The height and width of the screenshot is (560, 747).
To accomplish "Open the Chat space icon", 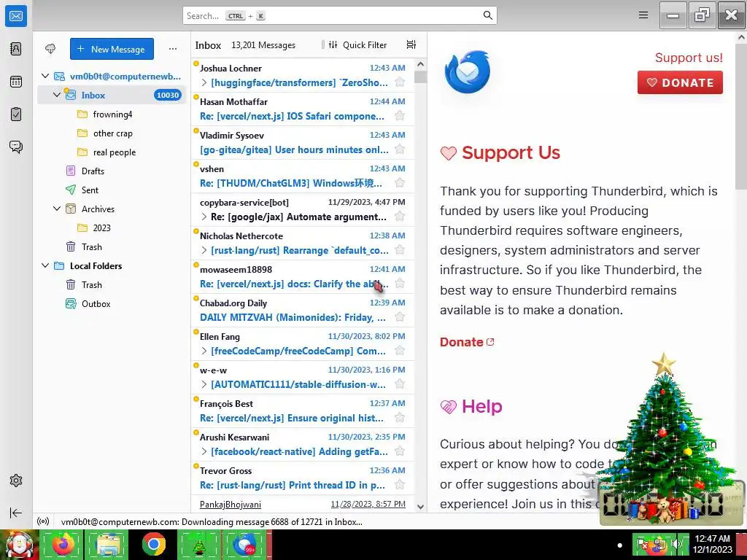I will click(16, 147).
